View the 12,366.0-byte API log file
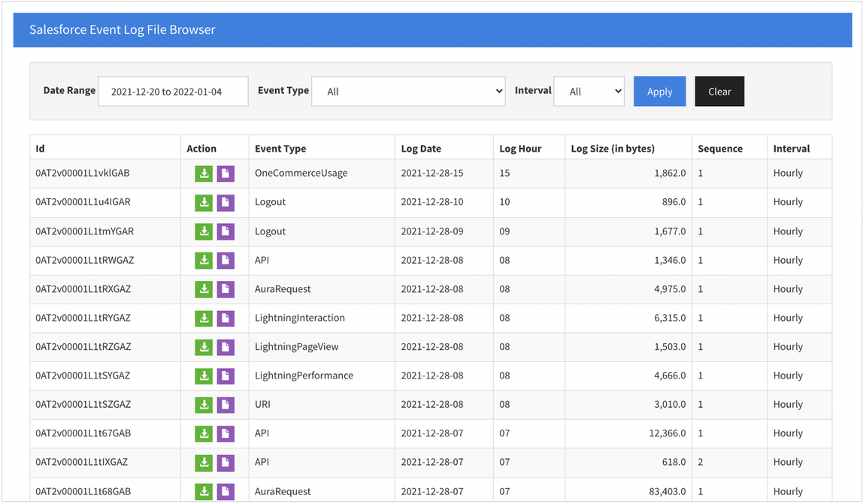The height and width of the screenshot is (504, 863). [226, 433]
